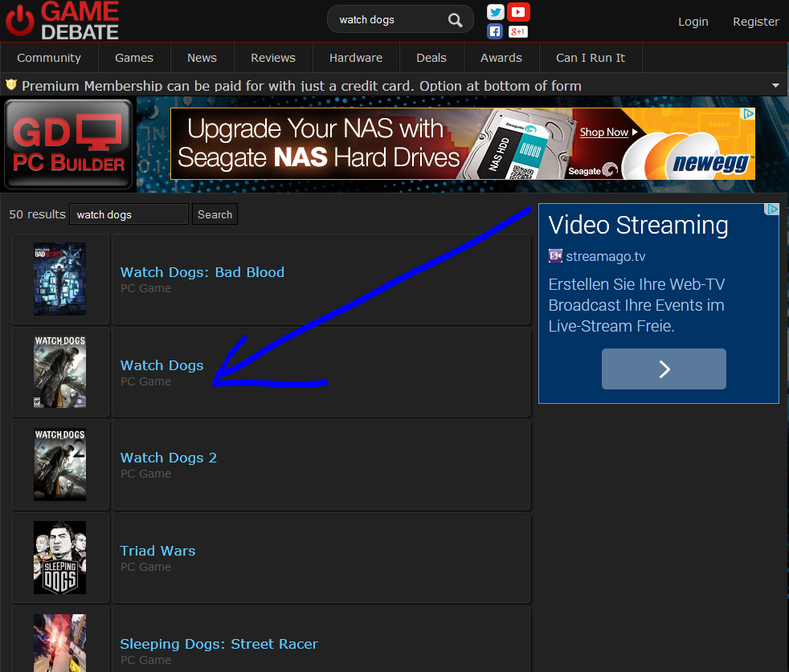Open the Awards menu
Viewport: 789px width, 672px height.
pyautogui.click(x=501, y=58)
